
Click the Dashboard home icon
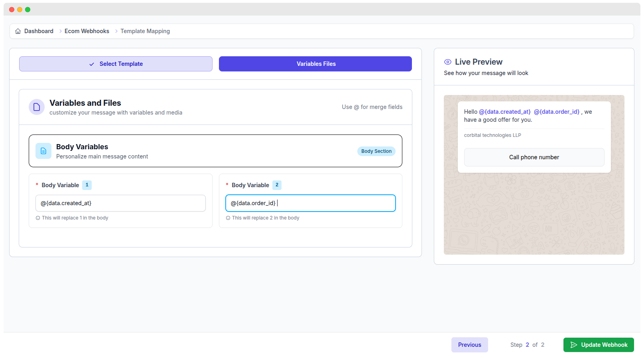[18, 31]
